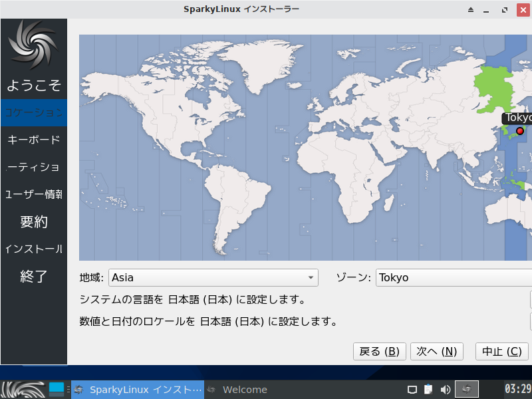The width and height of the screenshot is (532, 399).
Task: Click the red Tokyo marker on the map
Action: (520, 131)
